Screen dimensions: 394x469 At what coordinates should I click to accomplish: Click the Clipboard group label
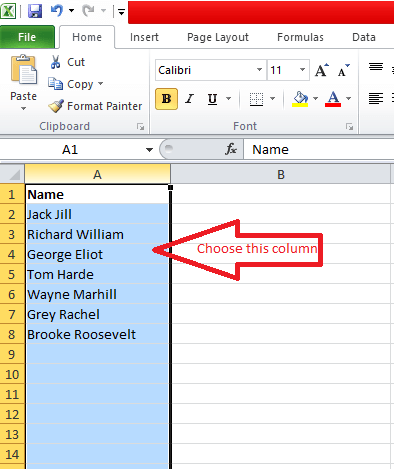pos(64,126)
